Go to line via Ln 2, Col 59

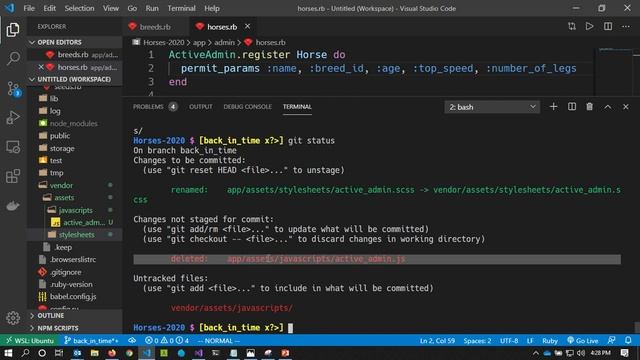(437, 340)
